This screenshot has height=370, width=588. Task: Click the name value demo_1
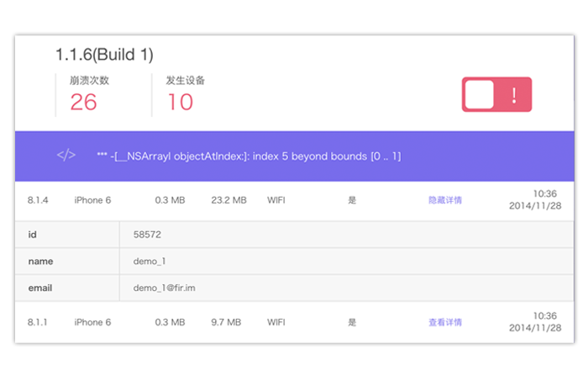(150, 262)
